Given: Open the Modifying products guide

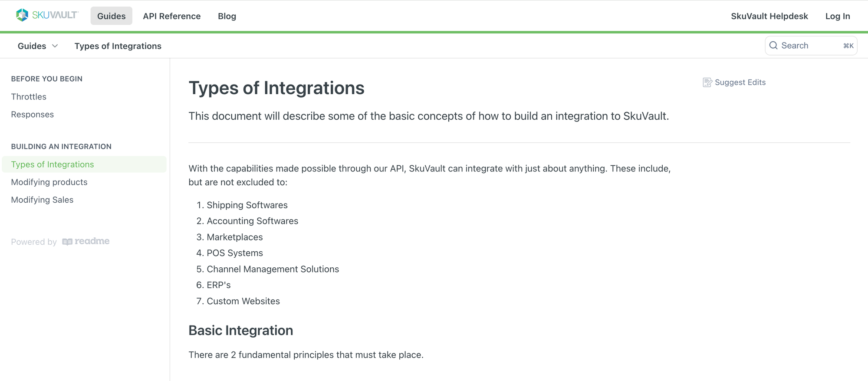Looking at the screenshot, I should point(49,182).
